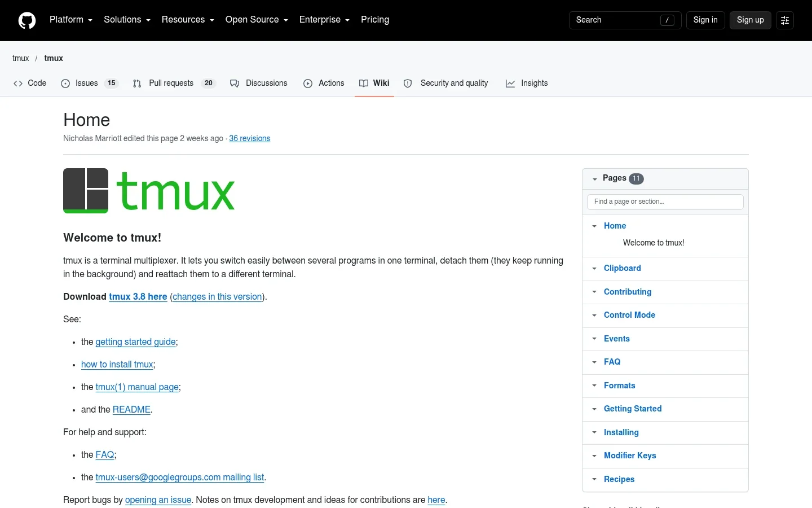Expand the Clipboard page sections arrow
Screen dimensions: 812x508
tap(594, 269)
